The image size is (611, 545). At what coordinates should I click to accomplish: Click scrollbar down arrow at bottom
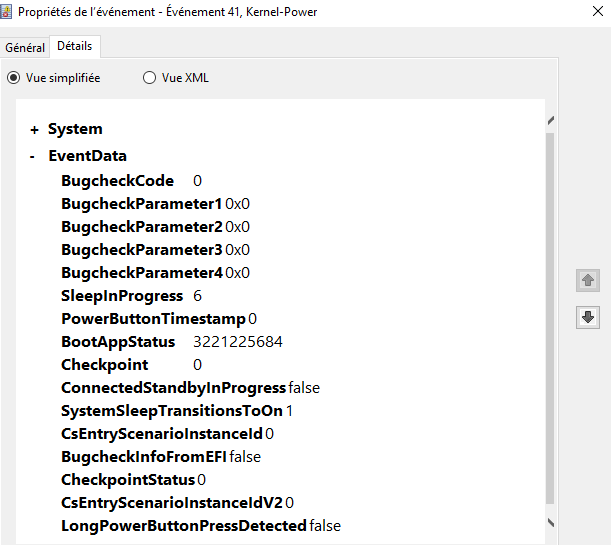(x=550, y=522)
